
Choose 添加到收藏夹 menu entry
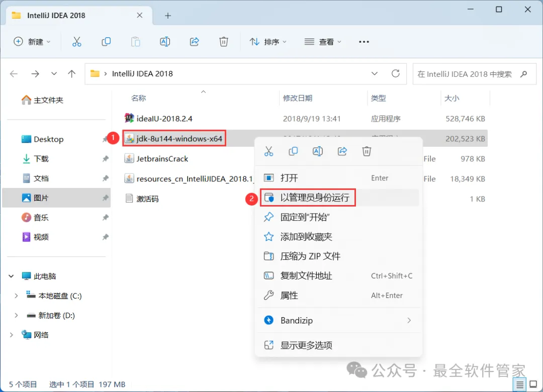point(339,237)
